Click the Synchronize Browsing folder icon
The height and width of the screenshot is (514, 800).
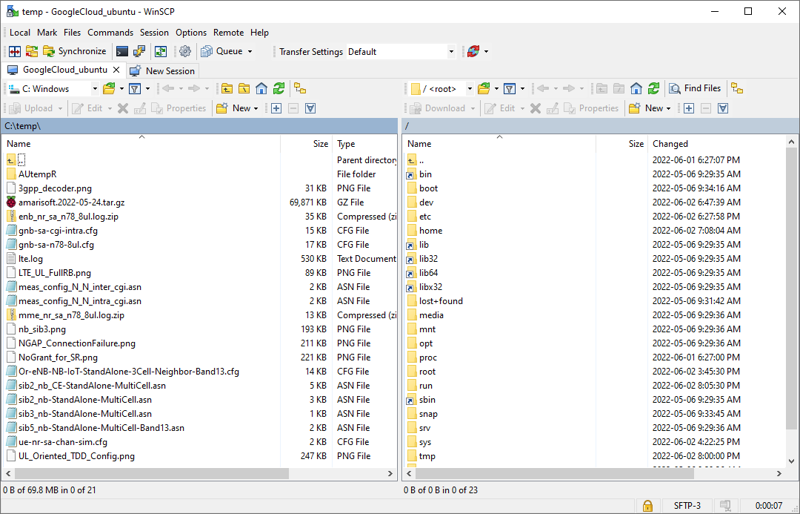point(32,51)
